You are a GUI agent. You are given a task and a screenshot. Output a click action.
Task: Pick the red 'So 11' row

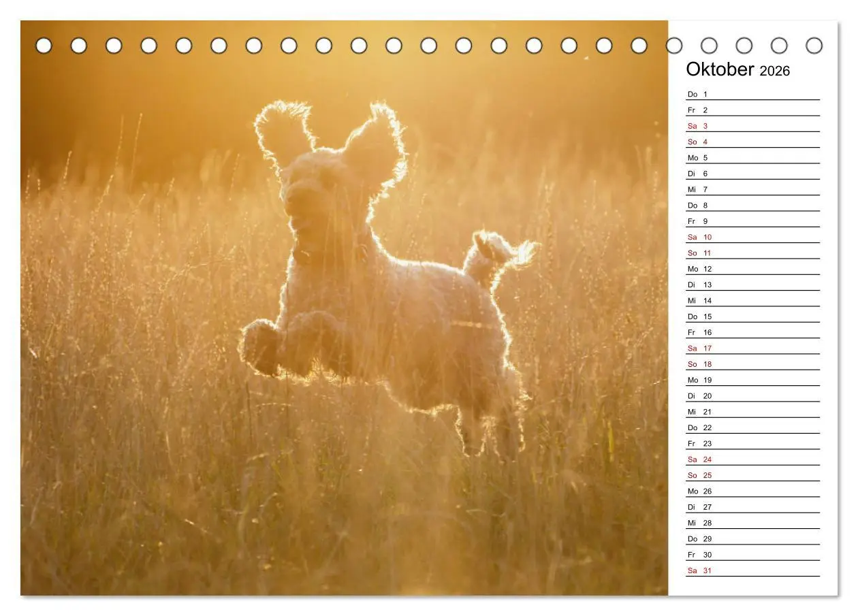(752, 253)
